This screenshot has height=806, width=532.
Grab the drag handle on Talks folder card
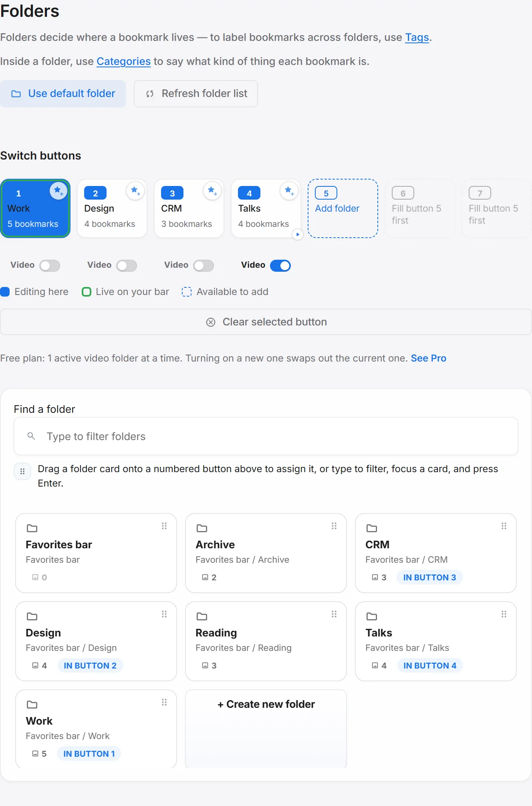[x=504, y=614]
